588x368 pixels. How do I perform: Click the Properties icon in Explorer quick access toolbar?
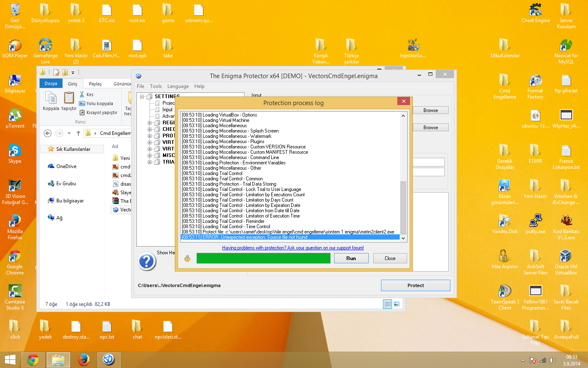coord(56,72)
